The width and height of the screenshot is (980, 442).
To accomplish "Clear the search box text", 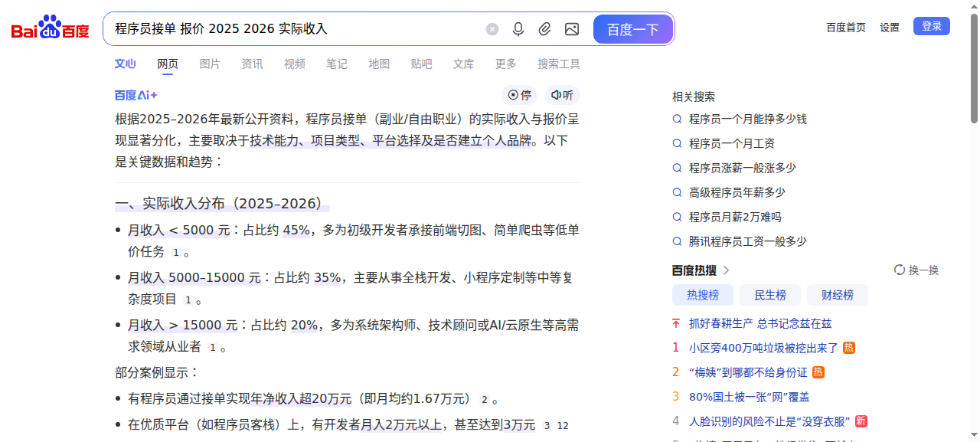I will [x=492, y=29].
